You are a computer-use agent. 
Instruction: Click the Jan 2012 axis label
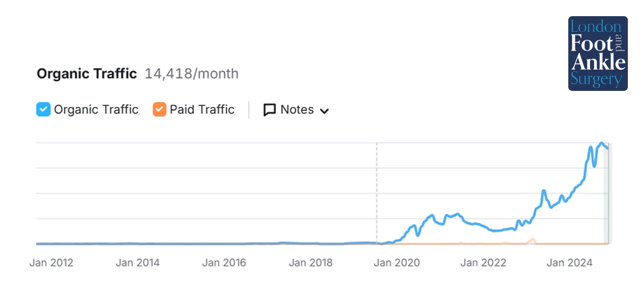pyautogui.click(x=51, y=263)
